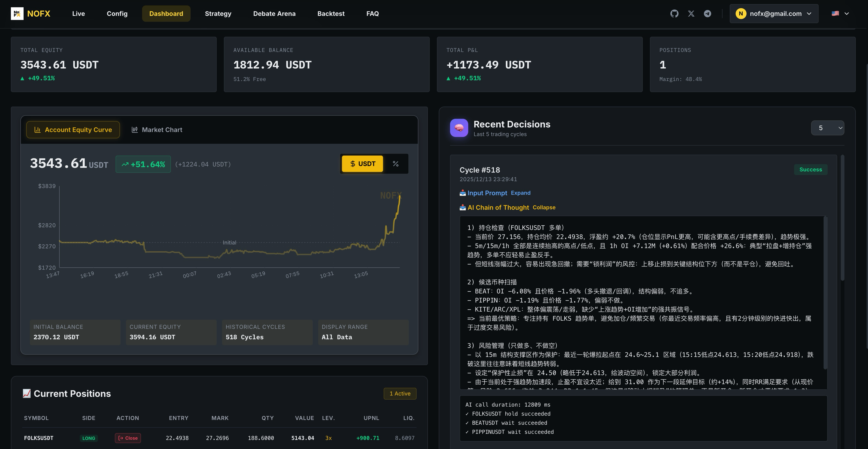
Task: Switch equity display to percentage mode
Action: (396, 164)
